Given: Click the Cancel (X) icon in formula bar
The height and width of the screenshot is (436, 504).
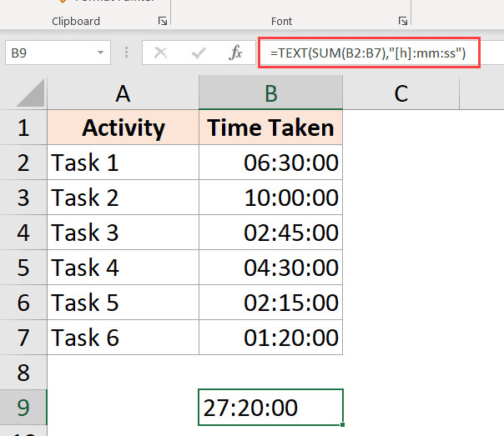Looking at the screenshot, I should tap(160, 53).
